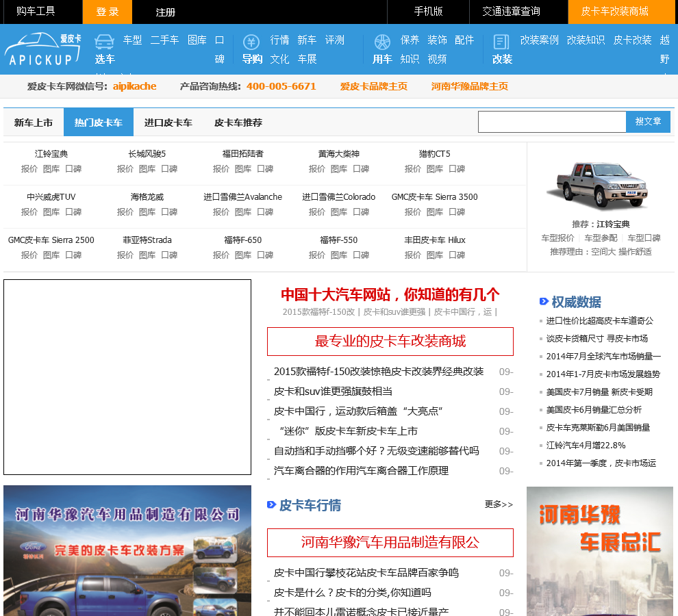
Task: Click the 导购 yen coin icon
Action: pyautogui.click(x=251, y=42)
